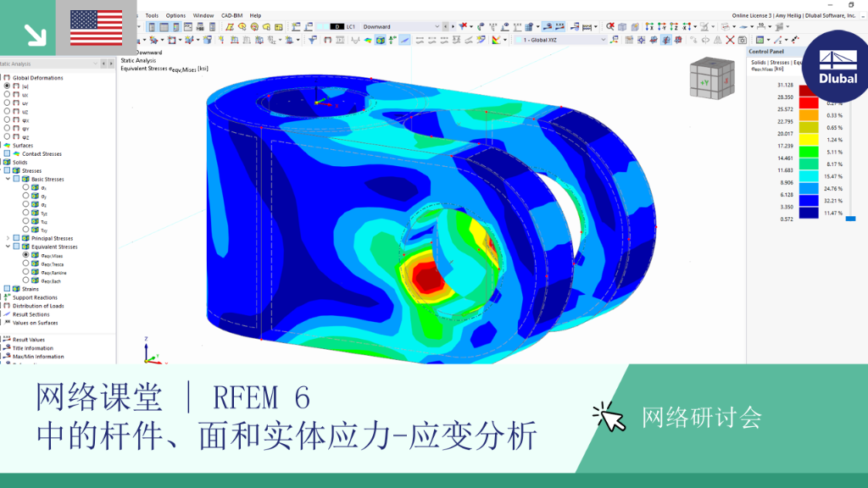Click the Support Reactions tree entry
The image size is (868, 488).
coord(35,297)
